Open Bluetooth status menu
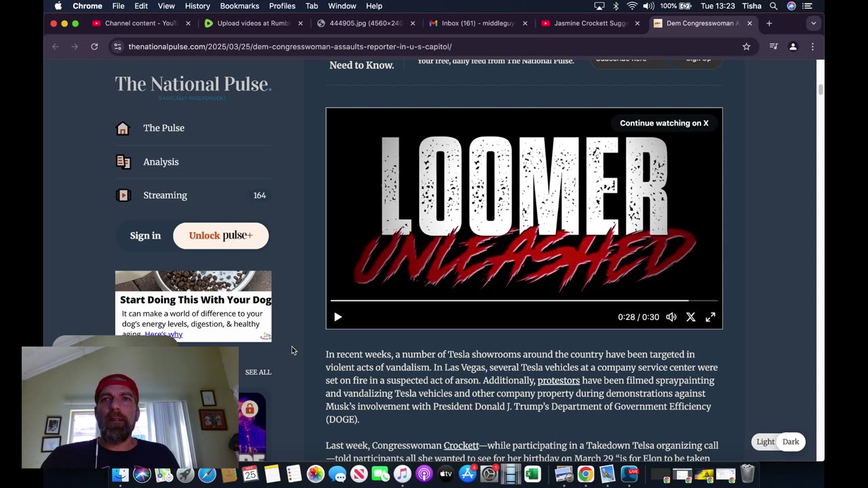 [x=616, y=6]
